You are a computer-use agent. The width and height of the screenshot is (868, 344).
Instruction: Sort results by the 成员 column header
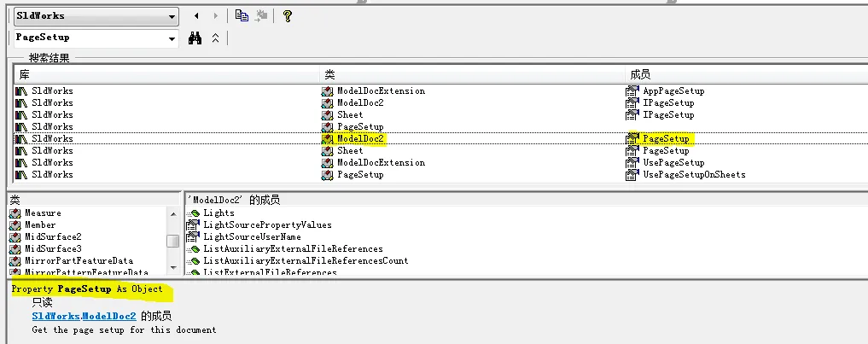point(747,75)
